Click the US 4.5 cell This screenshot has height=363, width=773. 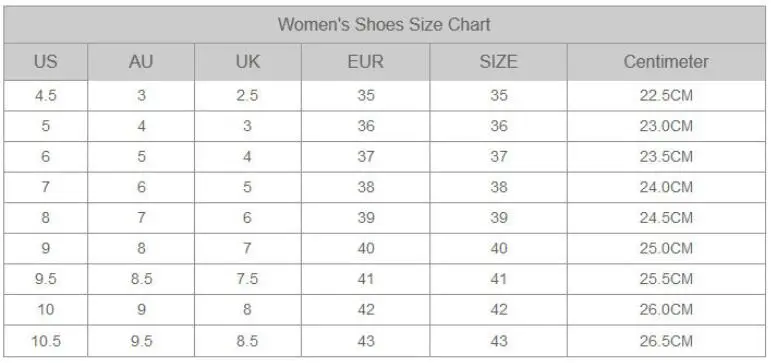45,96
